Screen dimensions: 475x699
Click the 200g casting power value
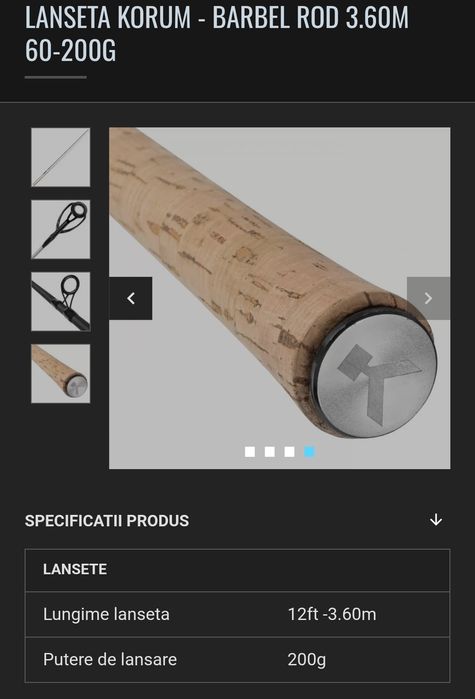click(x=307, y=660)
